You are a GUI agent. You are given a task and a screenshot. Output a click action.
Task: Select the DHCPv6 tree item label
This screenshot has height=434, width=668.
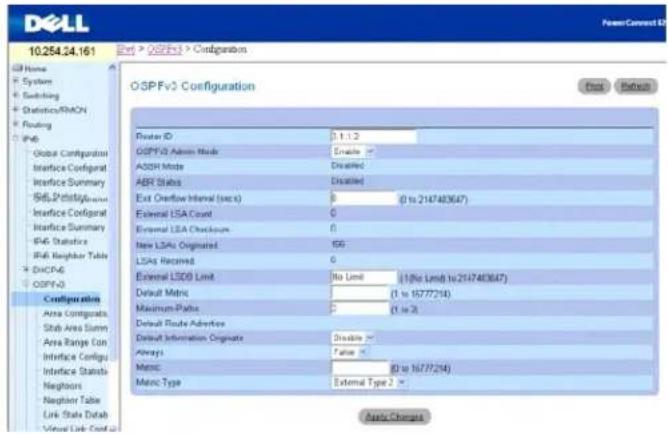(x=49, y=270)
